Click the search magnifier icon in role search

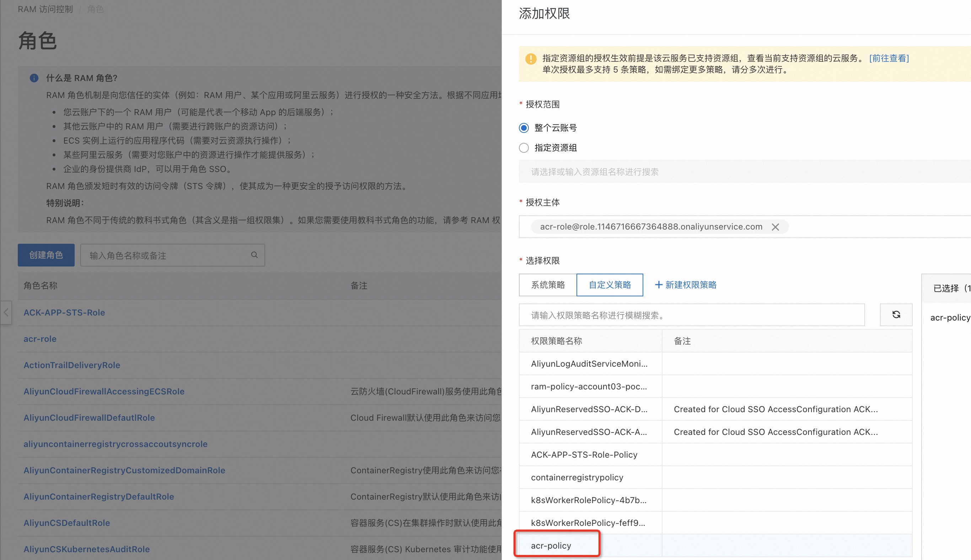coord(254,255)
